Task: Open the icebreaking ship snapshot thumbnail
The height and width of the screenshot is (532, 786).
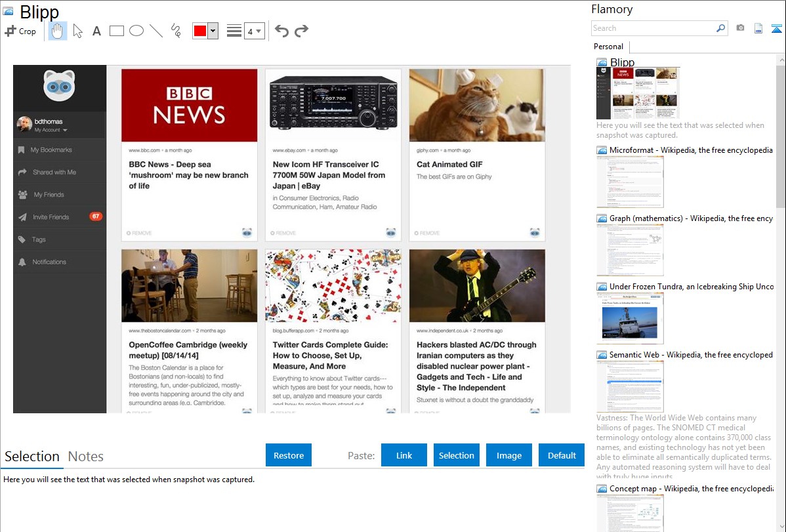Action: point(630,318)
